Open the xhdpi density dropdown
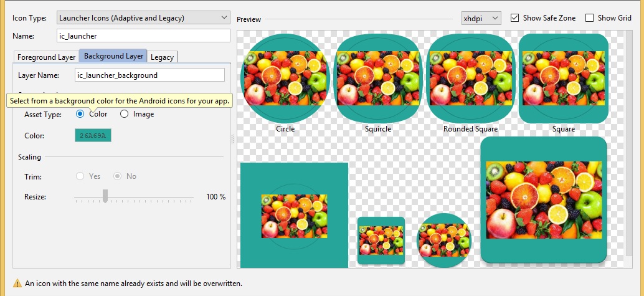 tap(481, 18)
